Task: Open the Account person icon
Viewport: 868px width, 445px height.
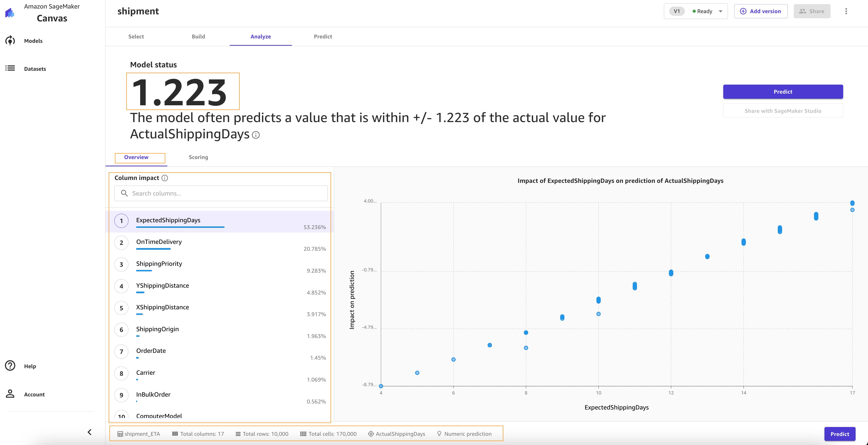Action: (x=10, y=394)
